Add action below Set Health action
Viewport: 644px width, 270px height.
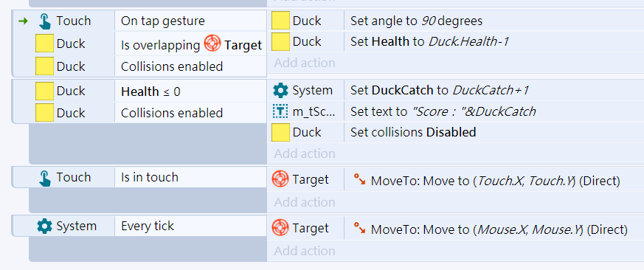(305, 63)
